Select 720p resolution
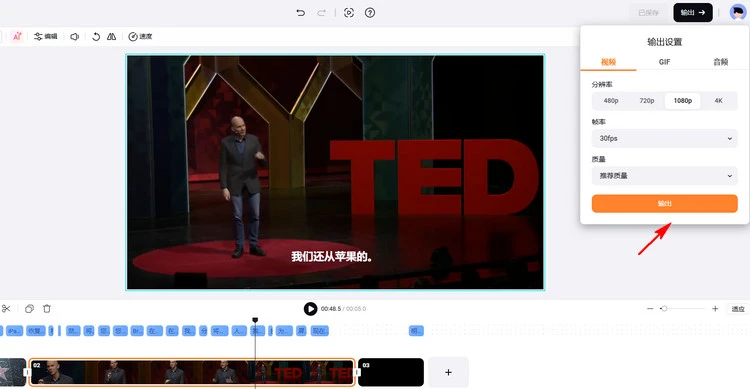The image size is (750, 389). 647,100
